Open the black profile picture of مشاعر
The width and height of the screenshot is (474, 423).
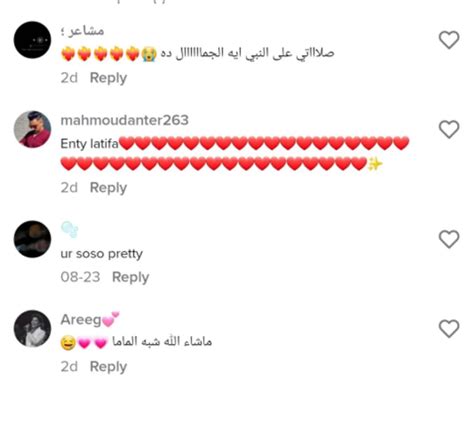pyautogui.click(x=32, y=40)
